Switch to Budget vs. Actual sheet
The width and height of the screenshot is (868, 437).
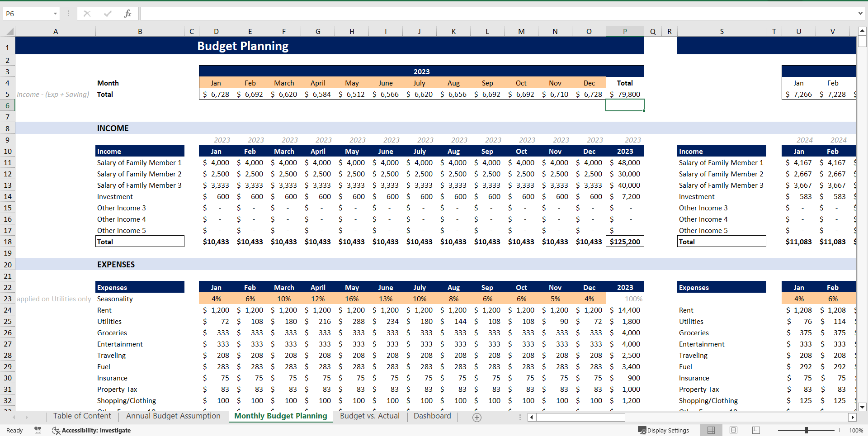click(370, 416)
